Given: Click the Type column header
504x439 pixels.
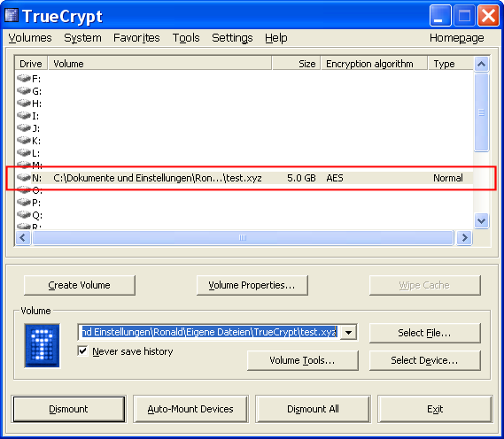Looking at the screenshot, I should [451, 64].
